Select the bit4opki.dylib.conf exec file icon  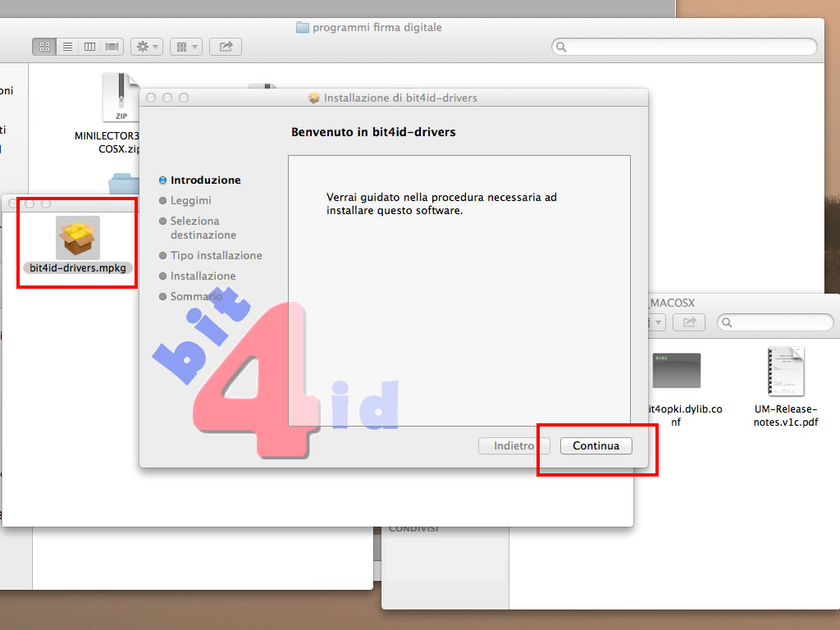click(x=676, y=371)
